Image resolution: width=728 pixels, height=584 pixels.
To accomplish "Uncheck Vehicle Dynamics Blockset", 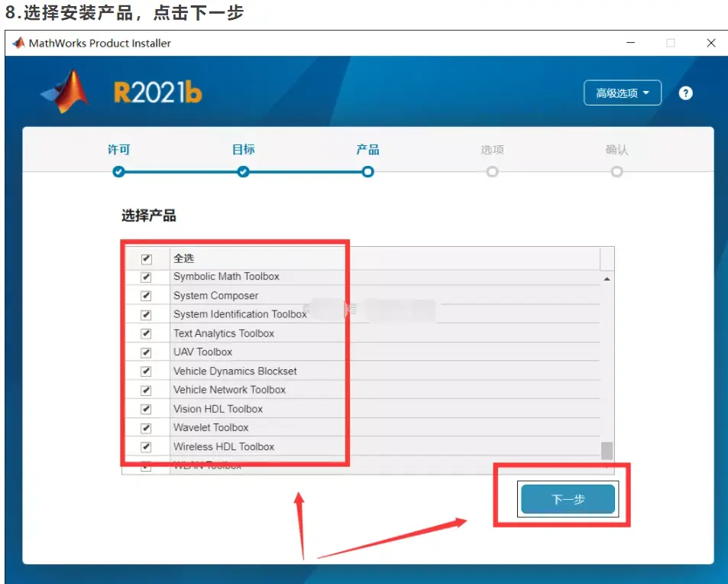I will pyautogui.click(x=146, y=371).
